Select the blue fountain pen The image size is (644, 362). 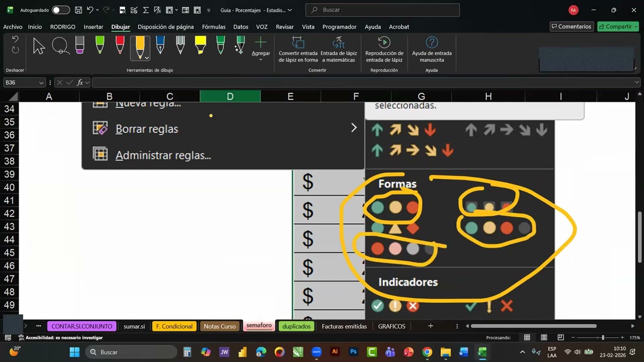[x=160, y=45]
